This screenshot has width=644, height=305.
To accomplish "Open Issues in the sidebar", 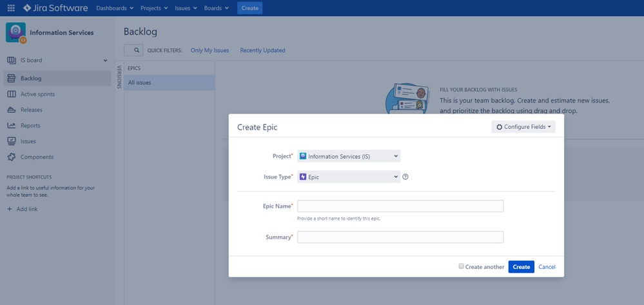I will (57, 141).
